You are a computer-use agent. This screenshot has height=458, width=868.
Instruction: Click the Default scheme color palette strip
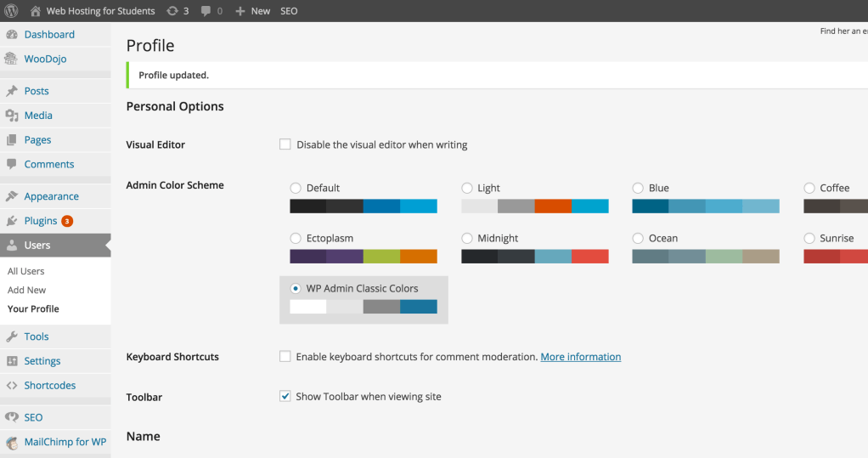coord(364,206)
